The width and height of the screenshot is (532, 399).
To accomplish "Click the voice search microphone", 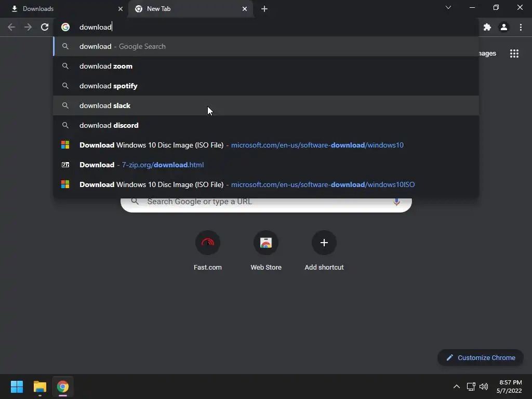I will click(396, 202).
